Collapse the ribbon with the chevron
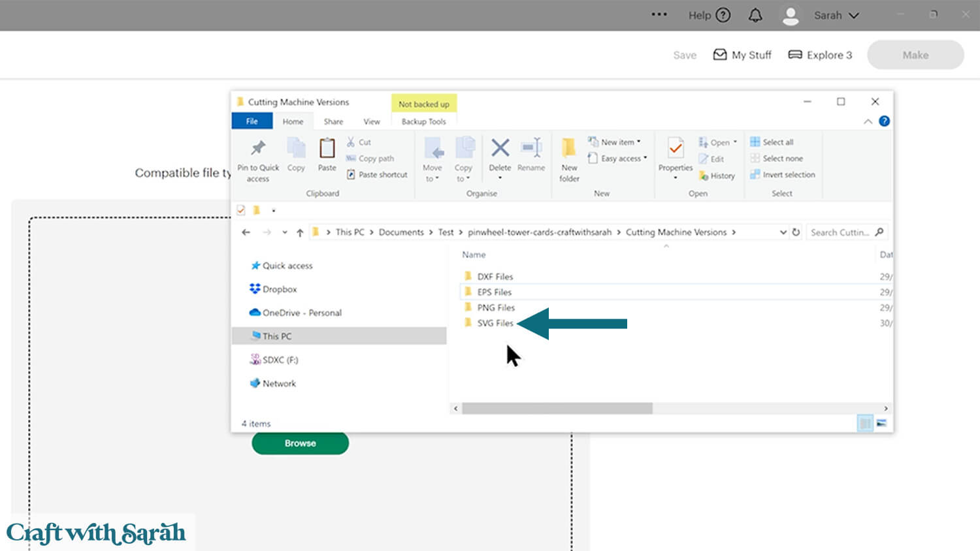The height and width of the screenshot is (551, 980). [868, 121]
